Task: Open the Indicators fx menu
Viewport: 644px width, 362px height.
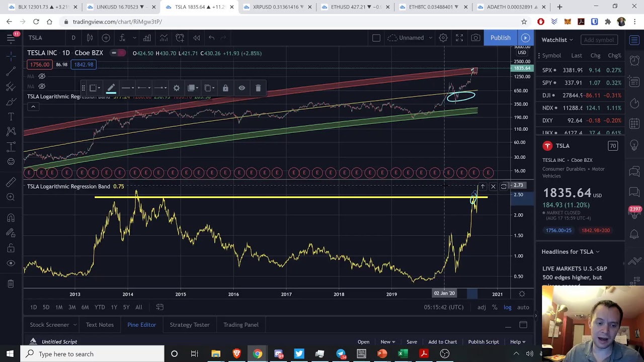Action: pyautogui.click(x=122, y=38)
